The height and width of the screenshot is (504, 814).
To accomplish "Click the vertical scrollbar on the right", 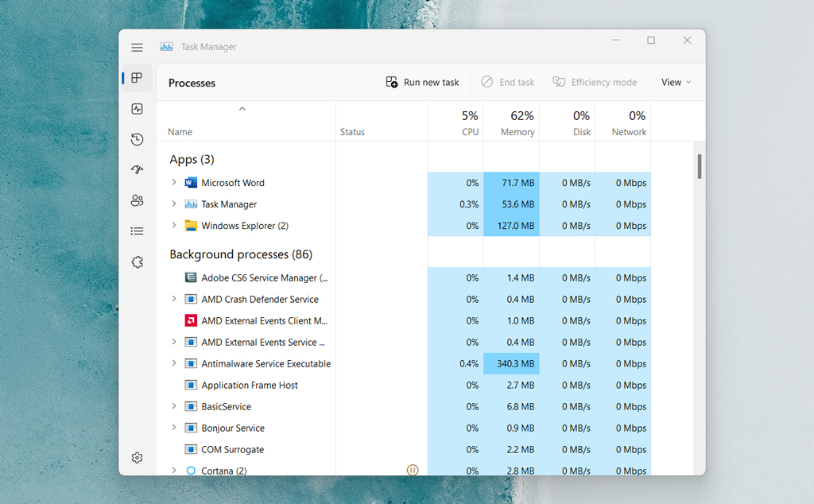I will (x=700, y=167).
